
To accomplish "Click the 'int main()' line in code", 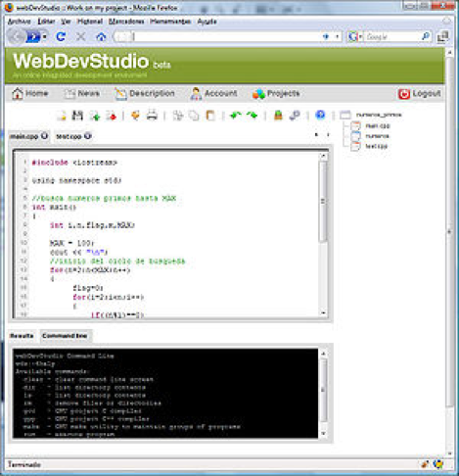I will 54,208.
